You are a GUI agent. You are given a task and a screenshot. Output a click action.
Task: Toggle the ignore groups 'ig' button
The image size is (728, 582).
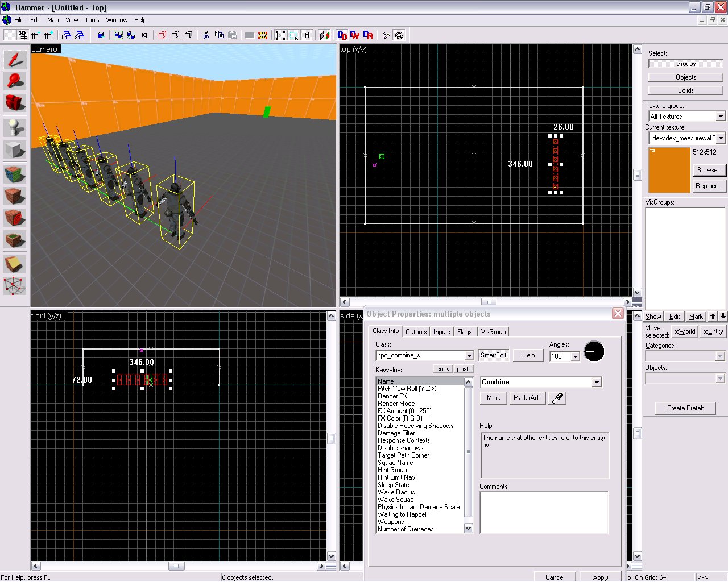(x=144, y=35)
